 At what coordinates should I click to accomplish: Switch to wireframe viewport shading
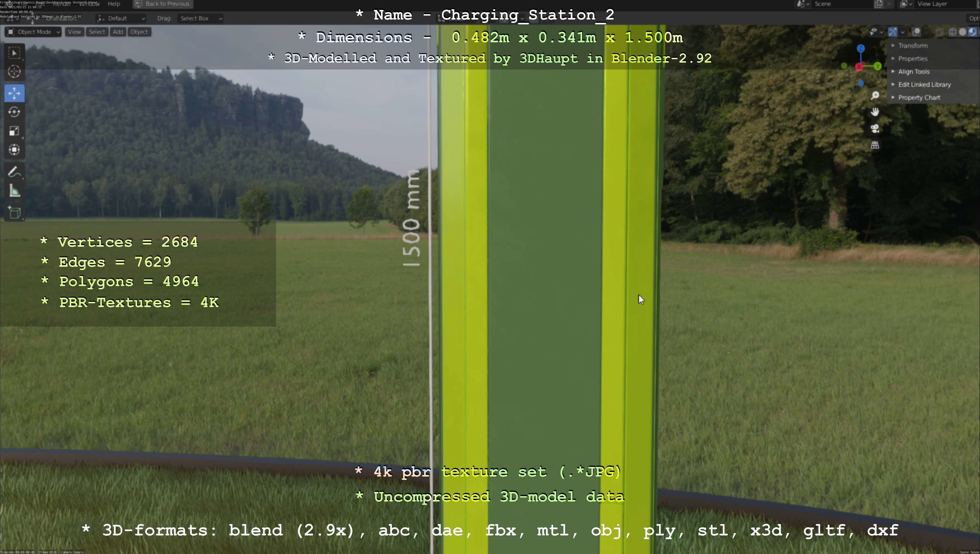[x=952, y=32]
